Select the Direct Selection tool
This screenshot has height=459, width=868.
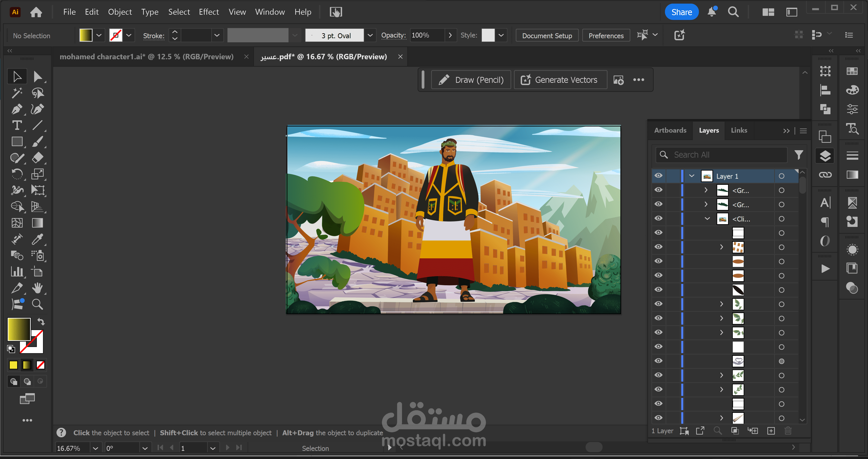[x=38, y=76]
